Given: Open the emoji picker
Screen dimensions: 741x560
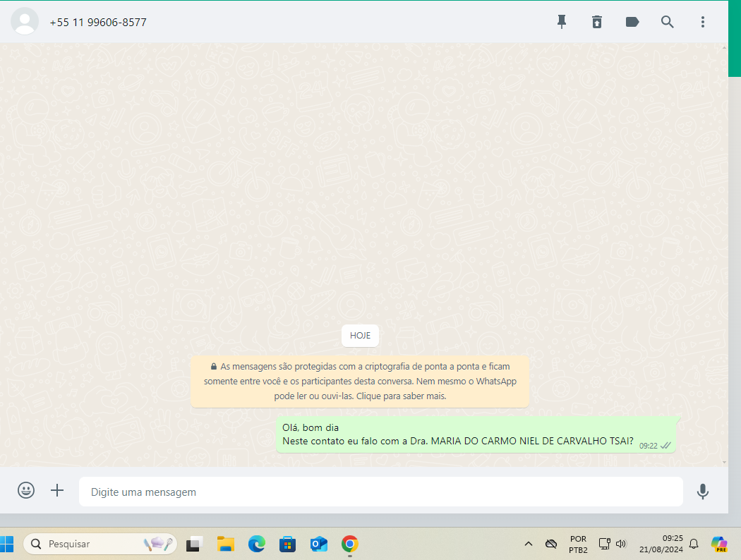Looking at the screenshot, I should tap(26, 490).
